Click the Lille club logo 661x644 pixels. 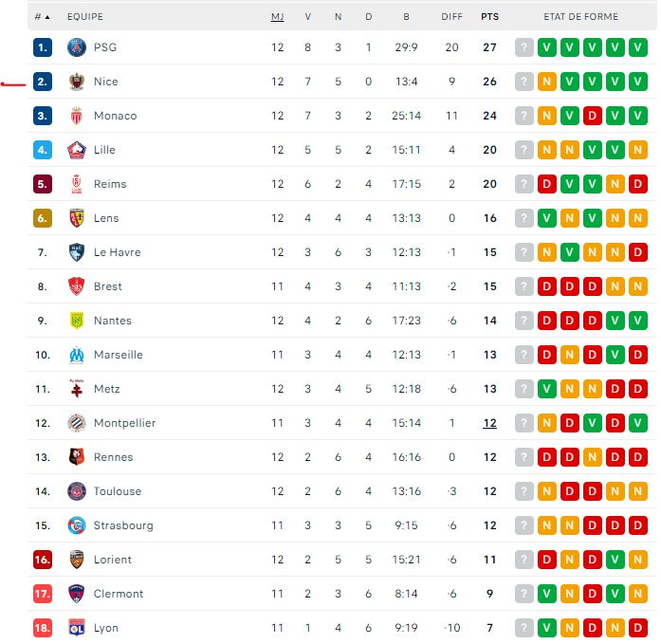(x=77, y=150)
